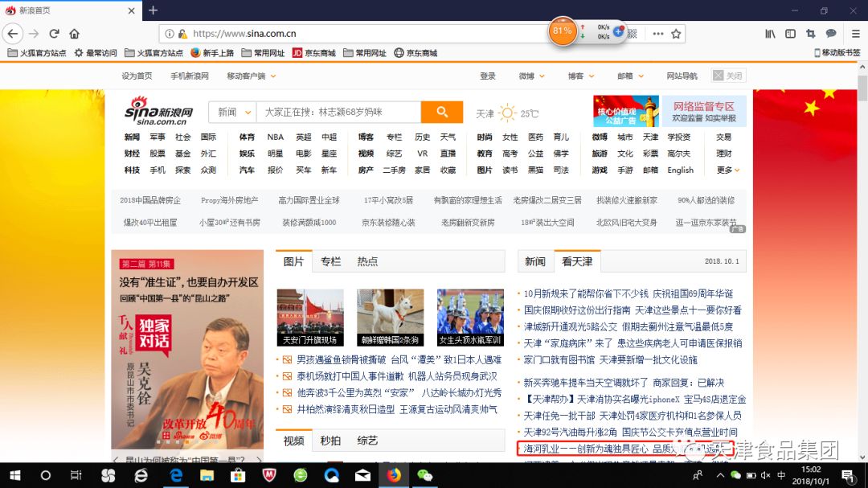Close the banner ad with 关闭

(x=728, y=76)
